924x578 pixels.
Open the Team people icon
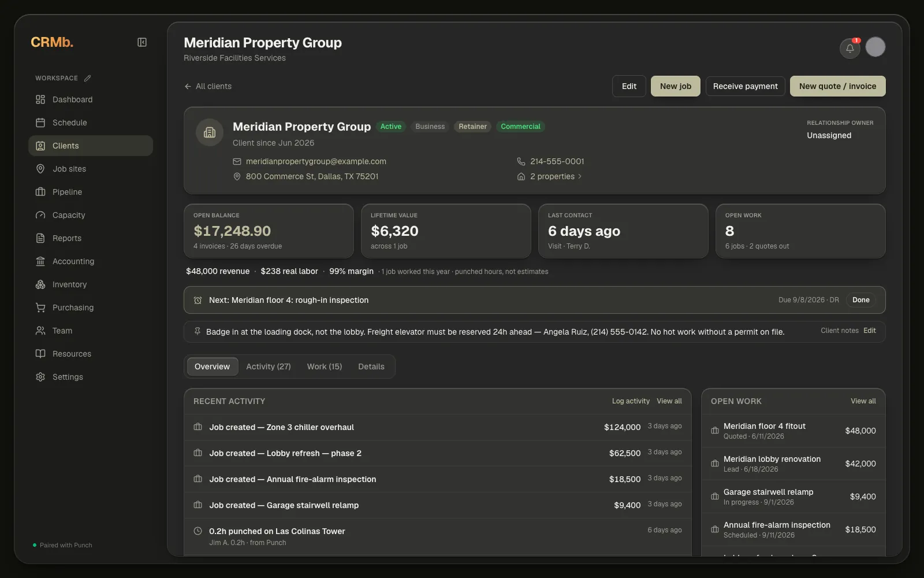tap(40, 331)
